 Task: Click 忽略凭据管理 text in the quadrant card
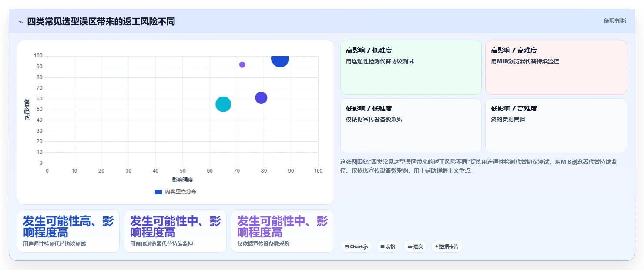point(508,120)
